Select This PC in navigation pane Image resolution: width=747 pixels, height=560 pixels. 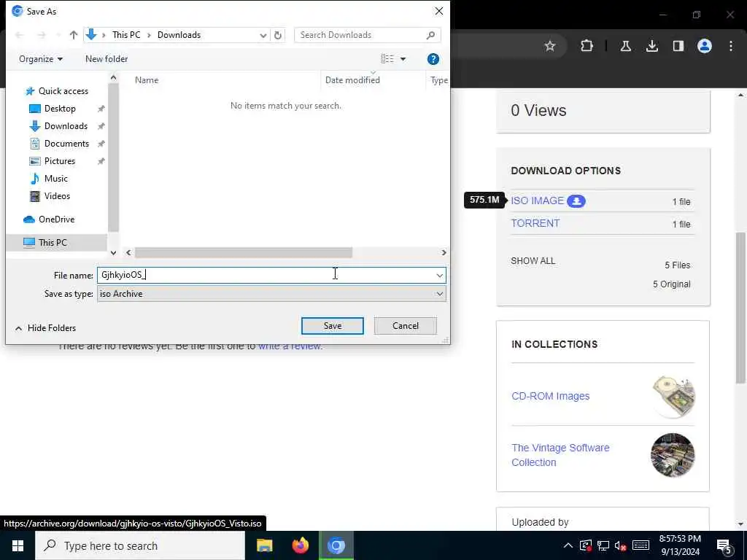coord(53,242)
